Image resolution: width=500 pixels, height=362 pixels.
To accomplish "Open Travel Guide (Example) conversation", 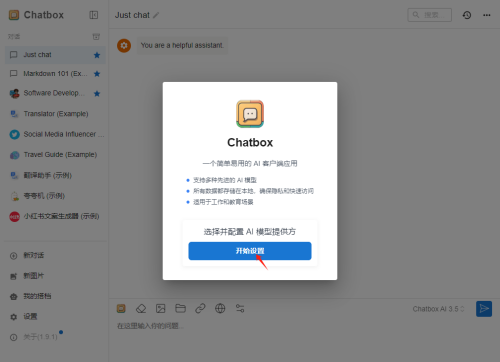I will click(55, 155).
